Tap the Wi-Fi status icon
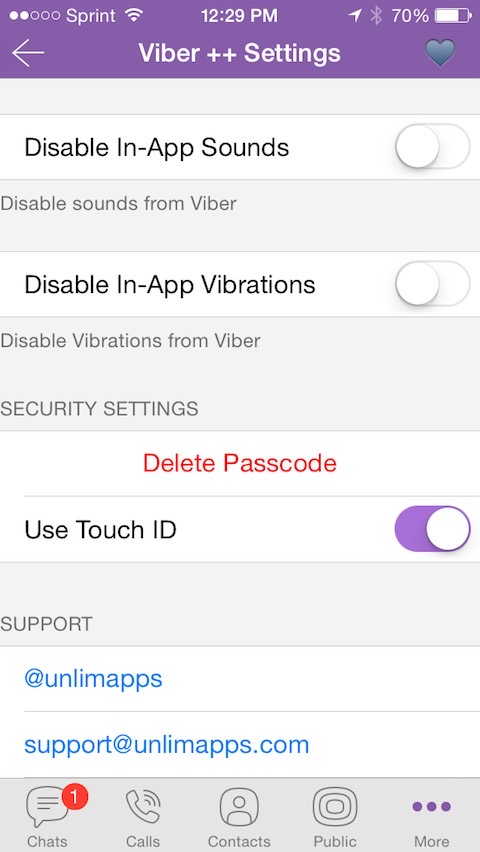Screen dimensions: 480x852 point(133,16)
